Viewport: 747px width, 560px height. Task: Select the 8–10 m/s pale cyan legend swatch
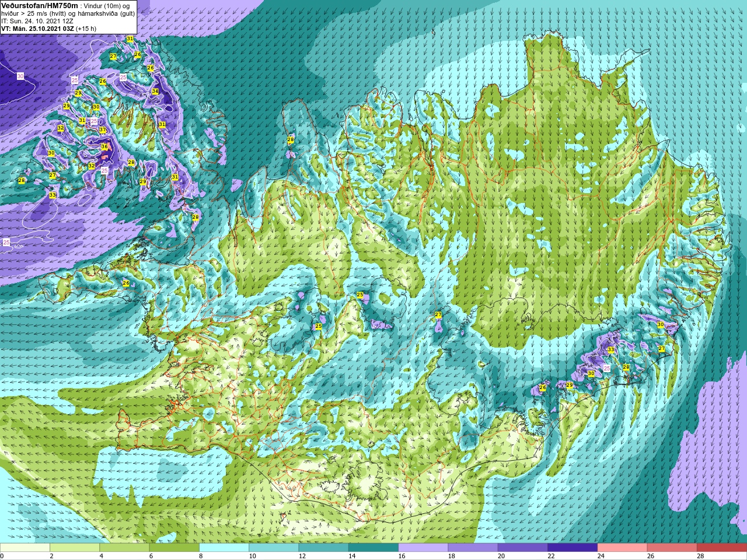coord(224,548)
